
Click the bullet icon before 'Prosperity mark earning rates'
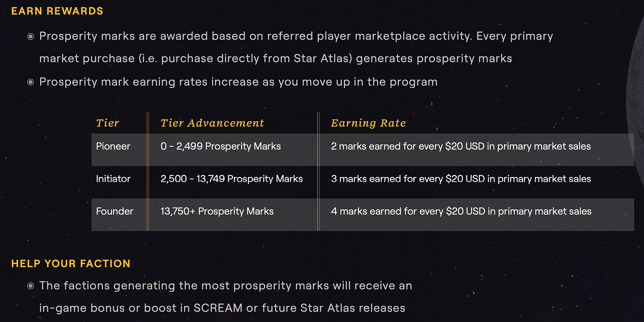point(31,82)
